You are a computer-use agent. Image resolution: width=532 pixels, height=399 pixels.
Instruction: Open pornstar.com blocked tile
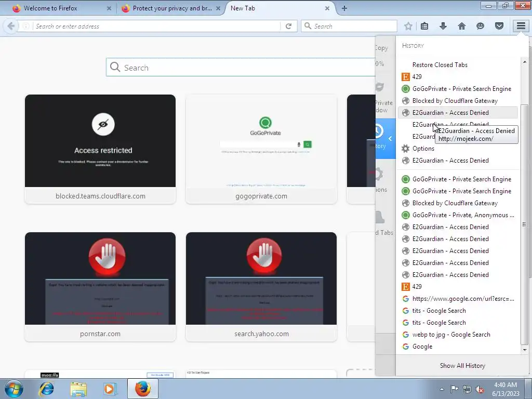pyautogui.click(x=100, y=287)
